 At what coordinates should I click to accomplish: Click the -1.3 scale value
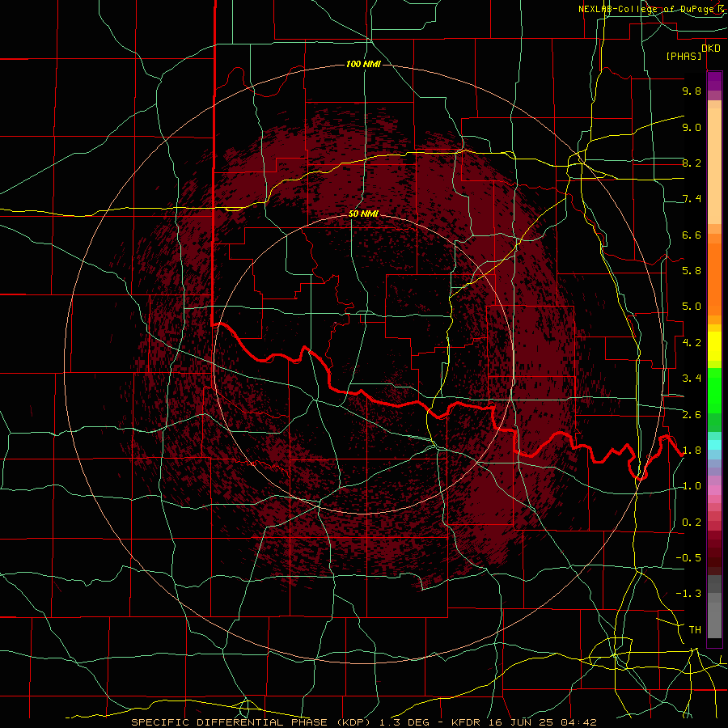[x=688, y=594]
